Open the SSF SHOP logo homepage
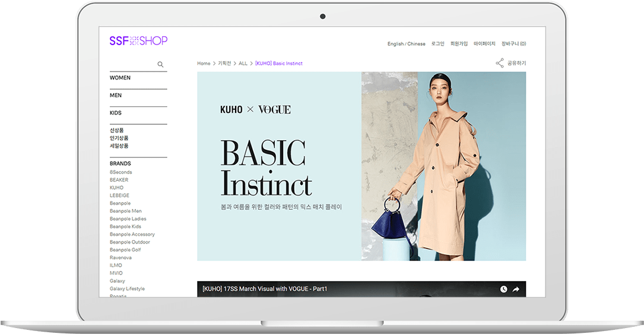Image resolution: width=644 pixels, height=334 pixels. 138,40
